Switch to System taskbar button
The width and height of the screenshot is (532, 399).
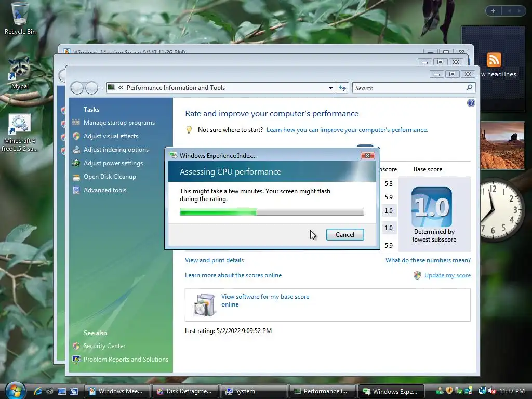[254, 391]
